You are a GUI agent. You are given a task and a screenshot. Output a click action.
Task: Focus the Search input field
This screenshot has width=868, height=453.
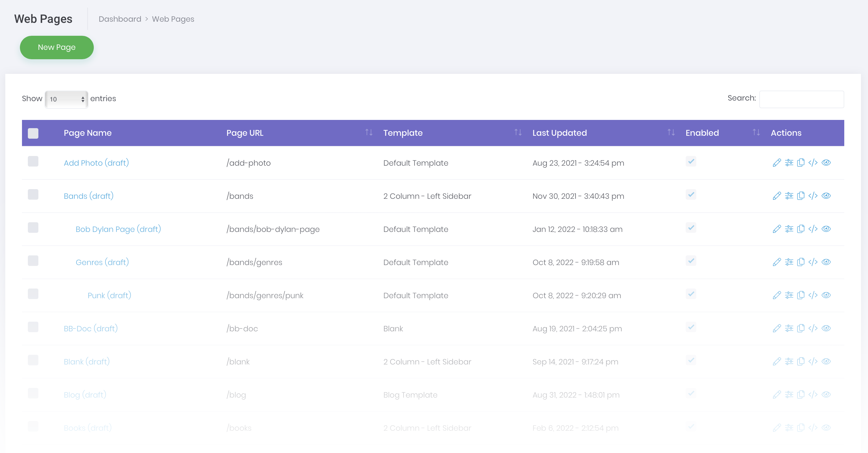point(801,99)
